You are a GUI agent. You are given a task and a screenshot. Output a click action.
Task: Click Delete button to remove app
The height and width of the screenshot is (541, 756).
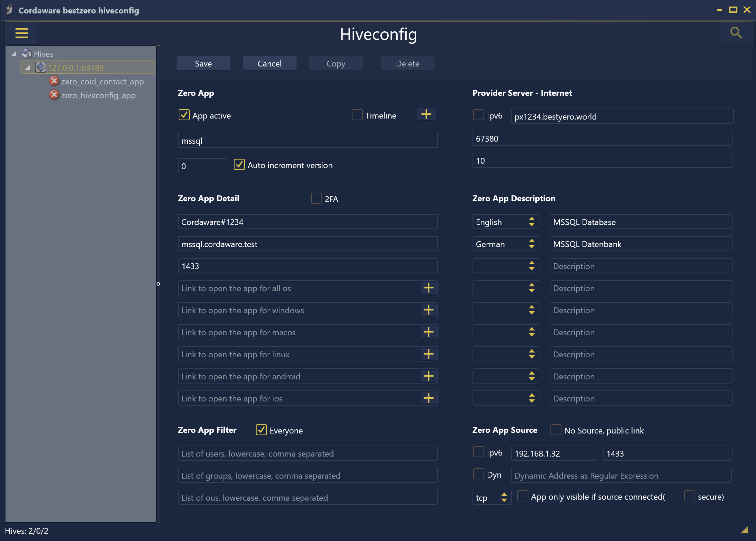coord(407,63)
